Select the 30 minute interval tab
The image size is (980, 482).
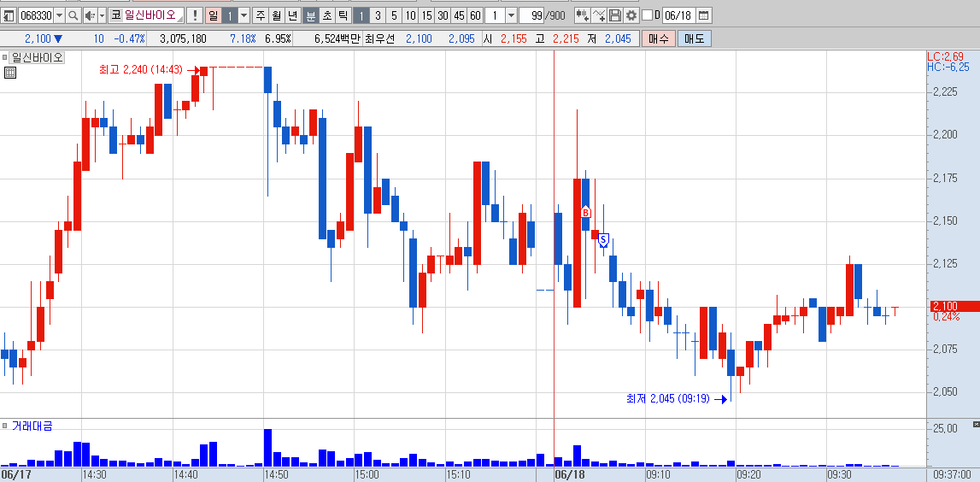tap(443, 15)
